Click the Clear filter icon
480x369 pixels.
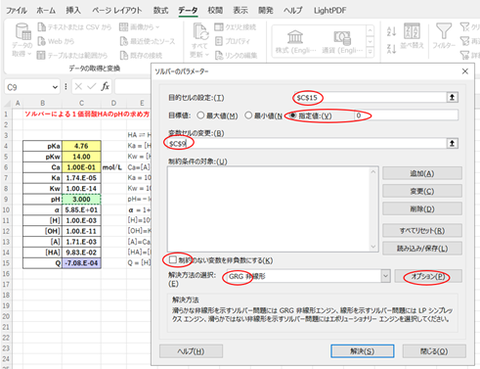[x=465, y=27]
